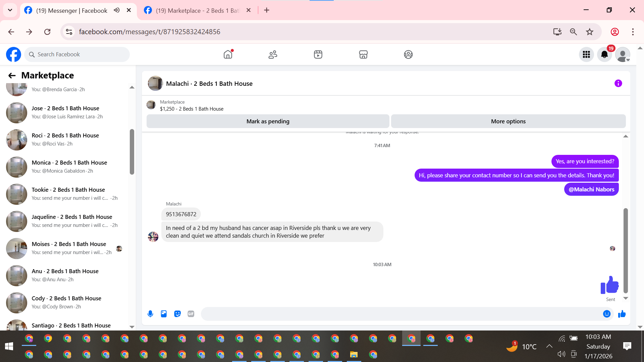Go to Marketplace from top navigation
Viewport: 644px width, 362px height.
point(363,54)
